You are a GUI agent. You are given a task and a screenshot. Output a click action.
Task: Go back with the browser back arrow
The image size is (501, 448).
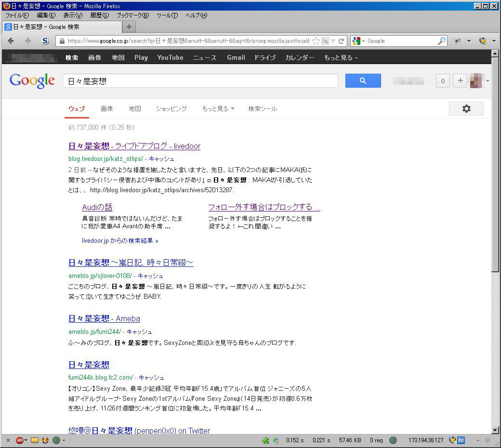[11, 41]
